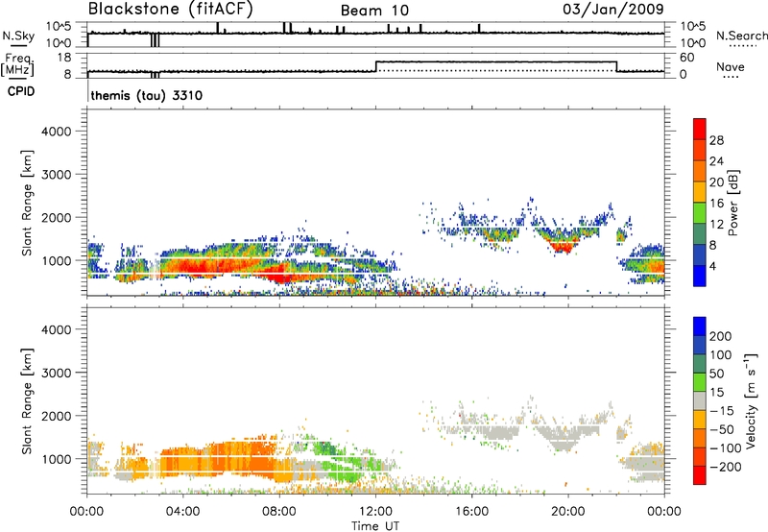
Task: Click the 'N.Search' legend label
Action: 741,36
